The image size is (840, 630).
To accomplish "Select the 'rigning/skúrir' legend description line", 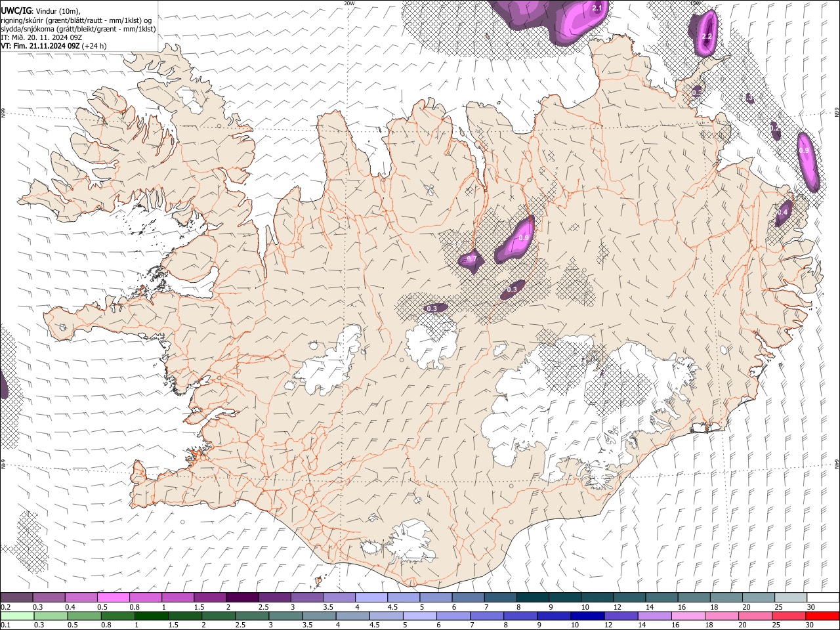I will click(75, 20).
